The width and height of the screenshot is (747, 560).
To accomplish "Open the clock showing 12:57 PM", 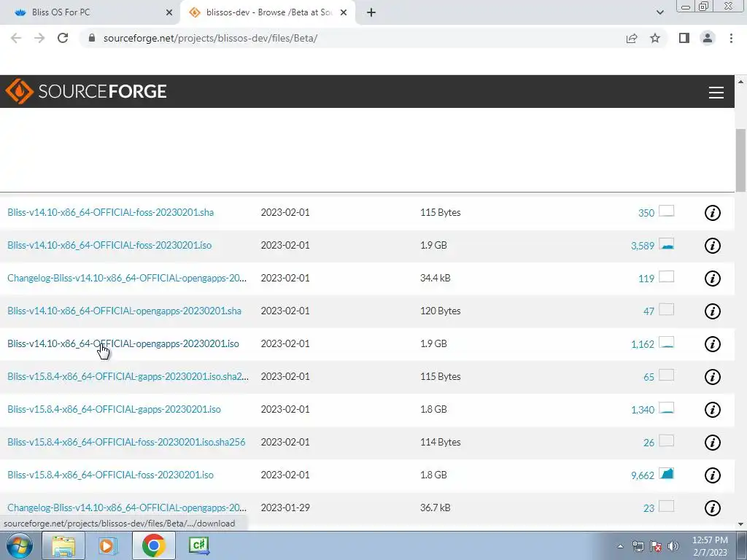I will 710,546.
